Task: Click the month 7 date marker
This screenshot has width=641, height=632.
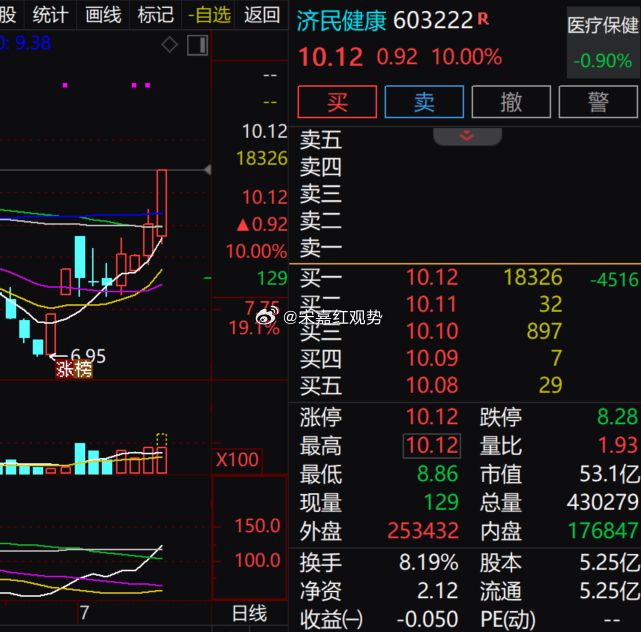Action: [x=84, y=612]
